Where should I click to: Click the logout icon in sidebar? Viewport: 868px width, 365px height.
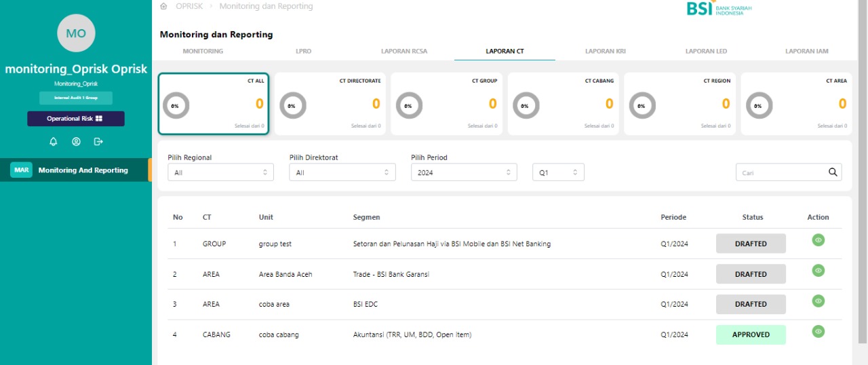pos(98,142)
